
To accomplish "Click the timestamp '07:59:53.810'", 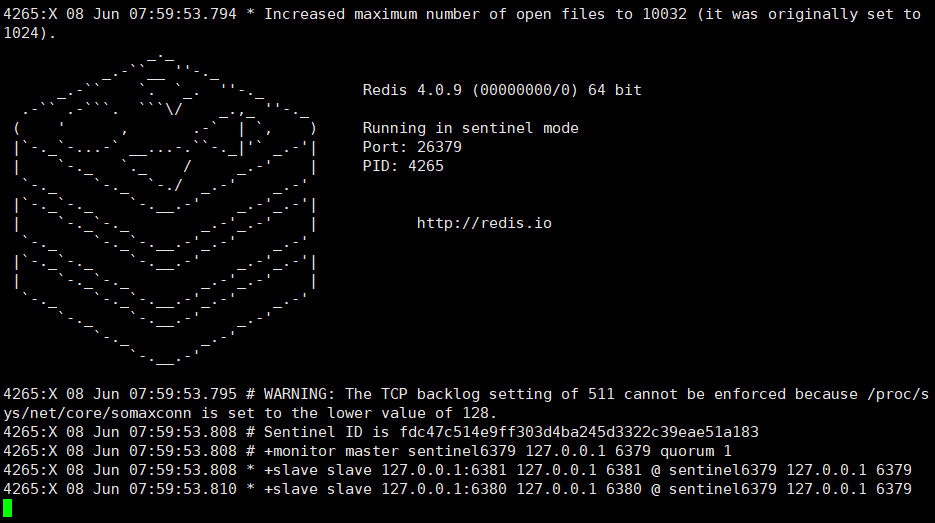I will pyautogui.click(x=182, y=489).
